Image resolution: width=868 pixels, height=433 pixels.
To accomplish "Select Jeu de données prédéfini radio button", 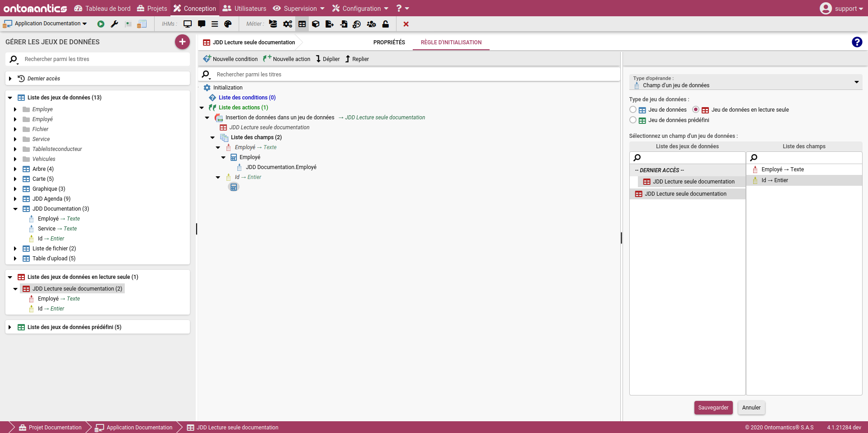I will (633, 120).
